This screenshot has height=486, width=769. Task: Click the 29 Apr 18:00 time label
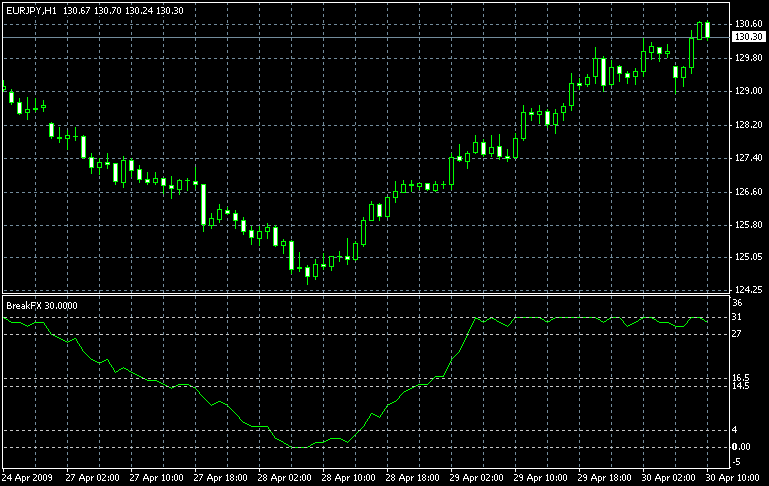tap(605, 478)
